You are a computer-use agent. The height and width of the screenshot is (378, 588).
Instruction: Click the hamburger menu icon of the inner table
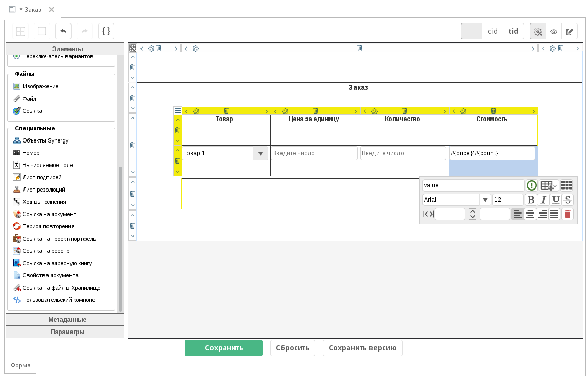click(x=178, y=111)
